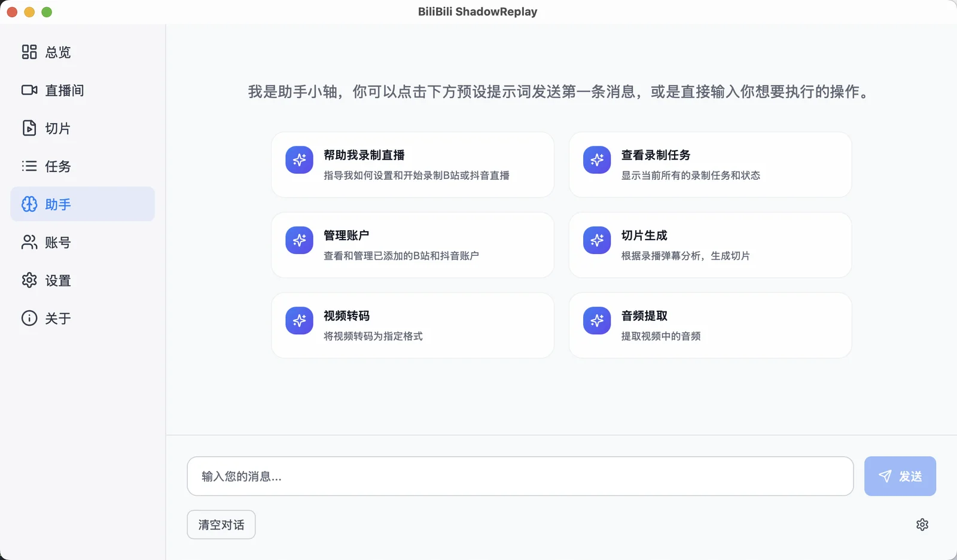Pick the 视频转码 preset title
This screenshot has width=957, height=560.
[346, 316]
